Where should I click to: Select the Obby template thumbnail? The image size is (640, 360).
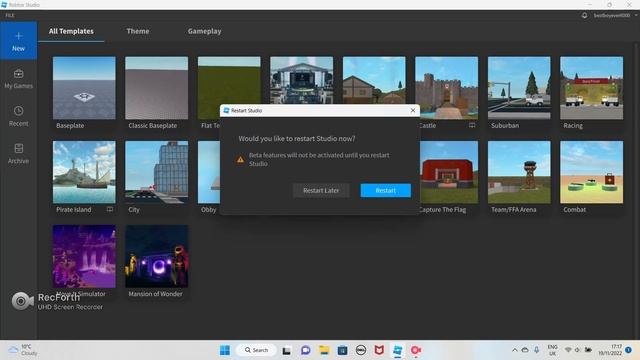[x=209, y=172]
